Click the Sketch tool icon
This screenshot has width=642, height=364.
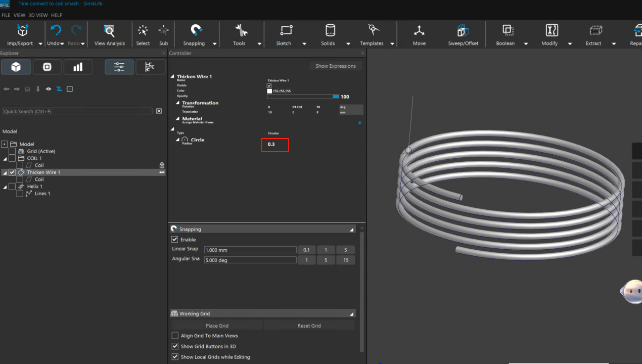point(286,31)
